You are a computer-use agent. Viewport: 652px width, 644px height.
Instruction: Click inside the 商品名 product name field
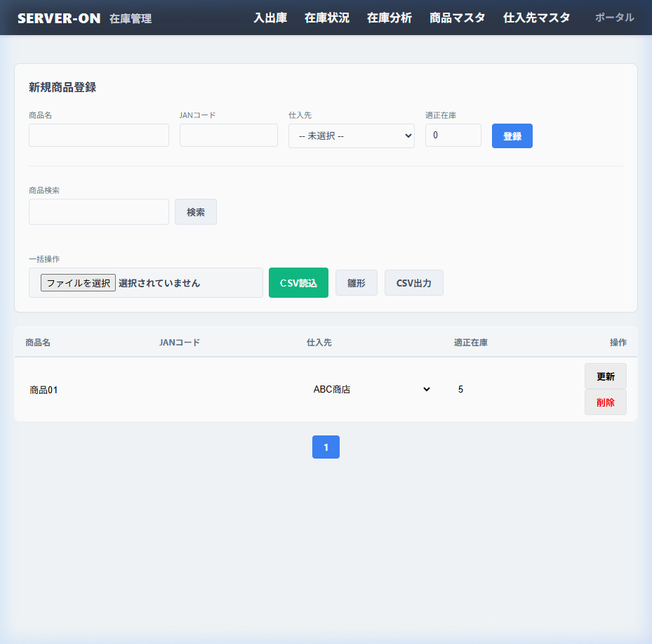click(98, 135)
